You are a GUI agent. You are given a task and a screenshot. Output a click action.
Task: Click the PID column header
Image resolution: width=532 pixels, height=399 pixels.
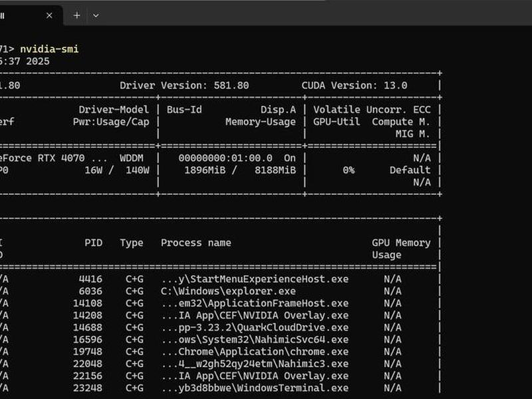pyautogui.click(x=93, y=243)
